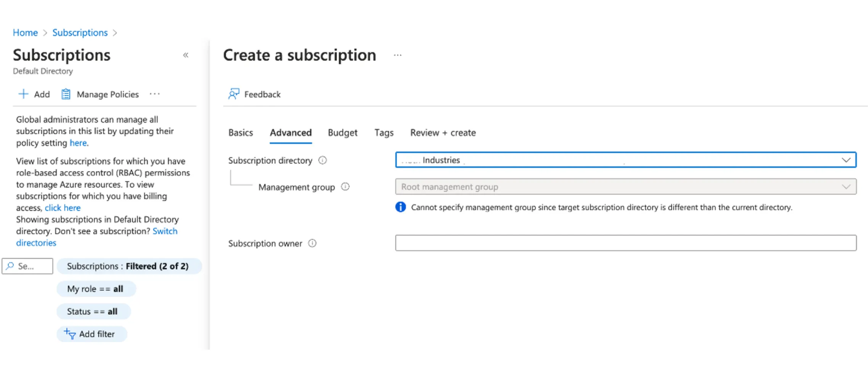
Task: Click Add button label in Subscriptions toolbar
Action: [x=42, y=94]
